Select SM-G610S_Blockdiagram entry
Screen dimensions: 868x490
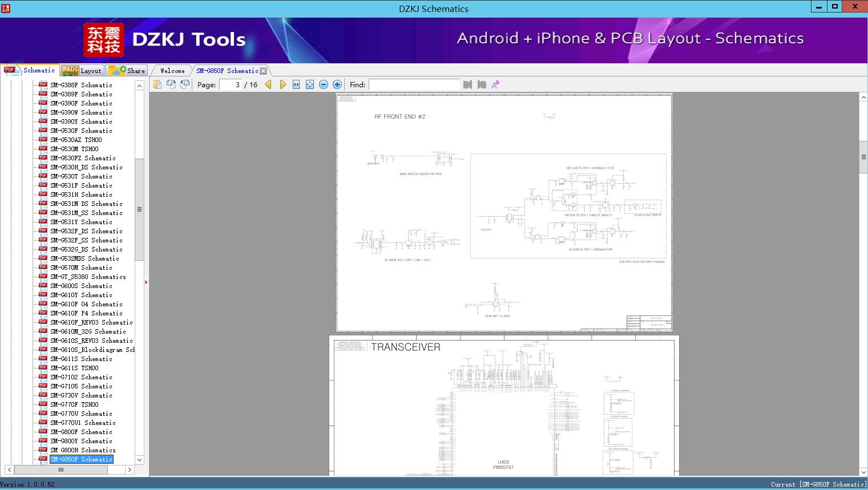(x=92, y=350)
